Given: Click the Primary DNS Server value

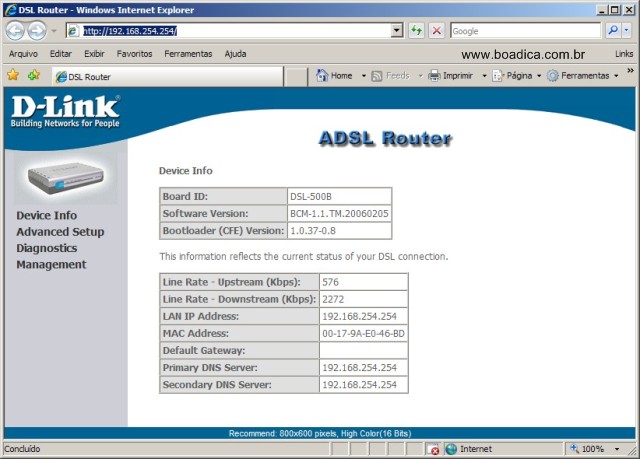Looking at the screenshot, I should [359, 368].
